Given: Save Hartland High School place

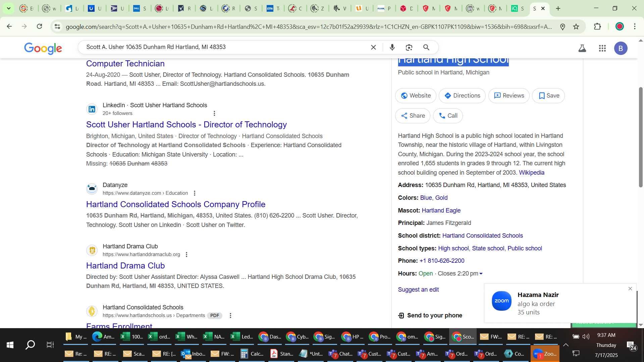Looking at the screenshot, I should [x=548, y=96].
